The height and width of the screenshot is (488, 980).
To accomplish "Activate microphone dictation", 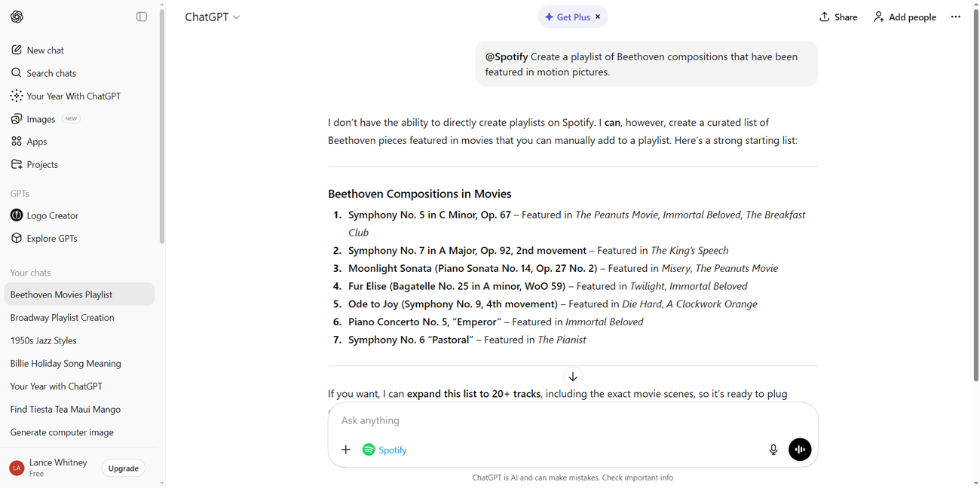I will coord(773,450).
